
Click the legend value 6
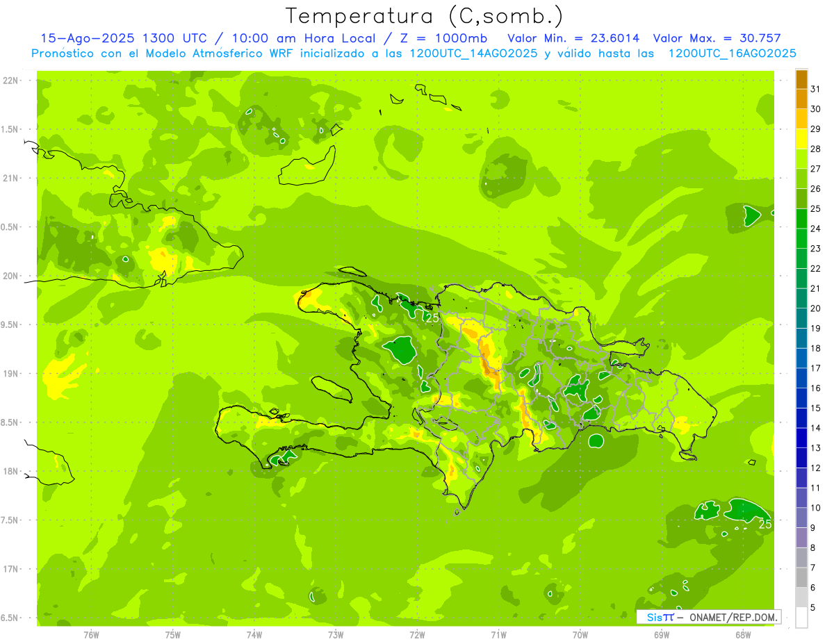click(x=813, y=588)
